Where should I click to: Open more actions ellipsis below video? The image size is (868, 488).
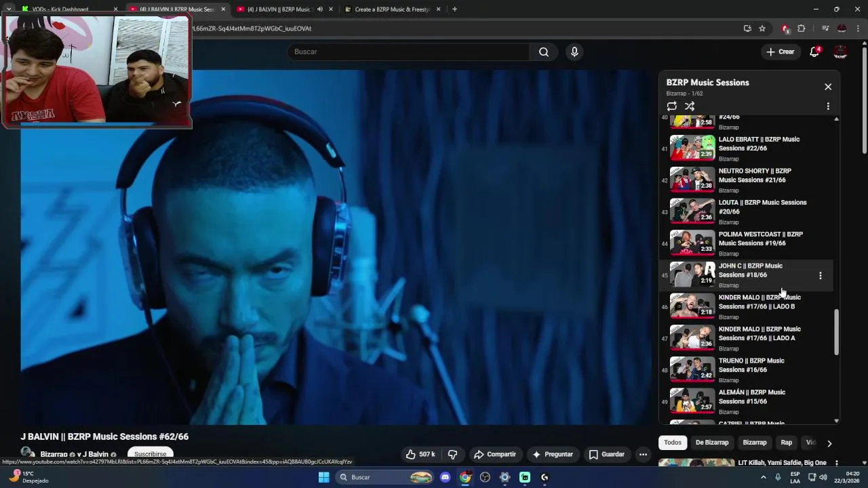(643, 454)
